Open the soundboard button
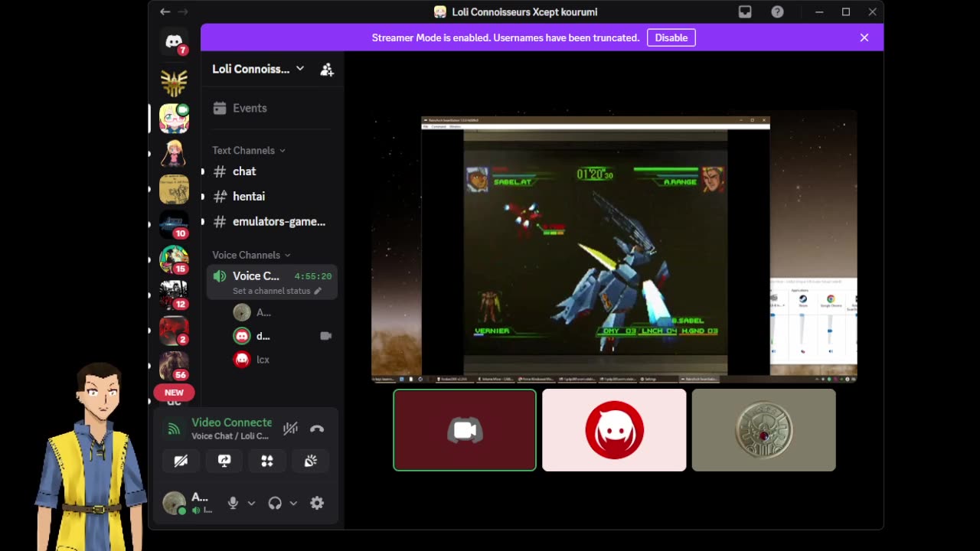Screen dimensions: 980x551 (x=311, y=461)
